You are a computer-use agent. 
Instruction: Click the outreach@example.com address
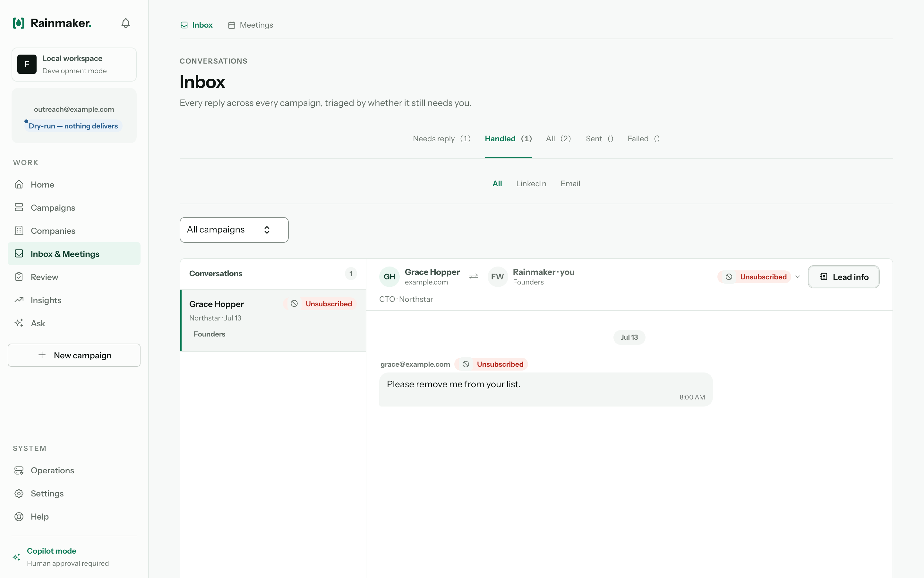click(x=74, y=109)
